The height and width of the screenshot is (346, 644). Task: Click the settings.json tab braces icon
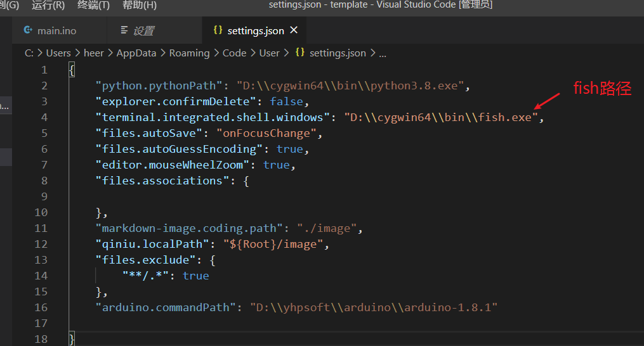click(218, 30)
